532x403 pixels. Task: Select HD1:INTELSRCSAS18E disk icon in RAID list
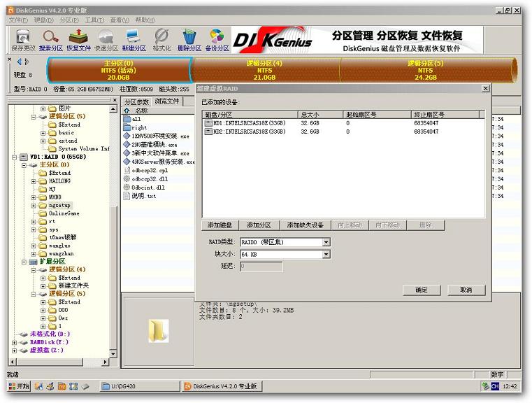(x=208, y=123)
